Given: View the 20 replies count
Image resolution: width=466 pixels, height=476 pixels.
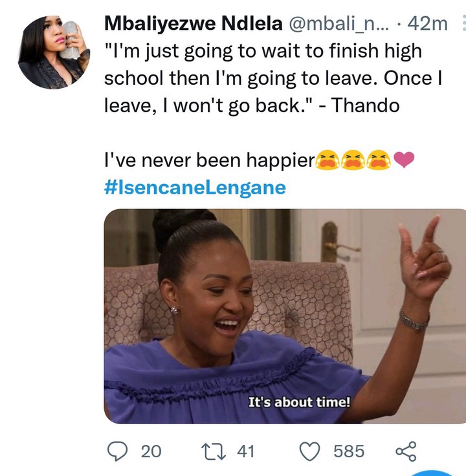Looking at the screenshot, I should pos(151,451).
